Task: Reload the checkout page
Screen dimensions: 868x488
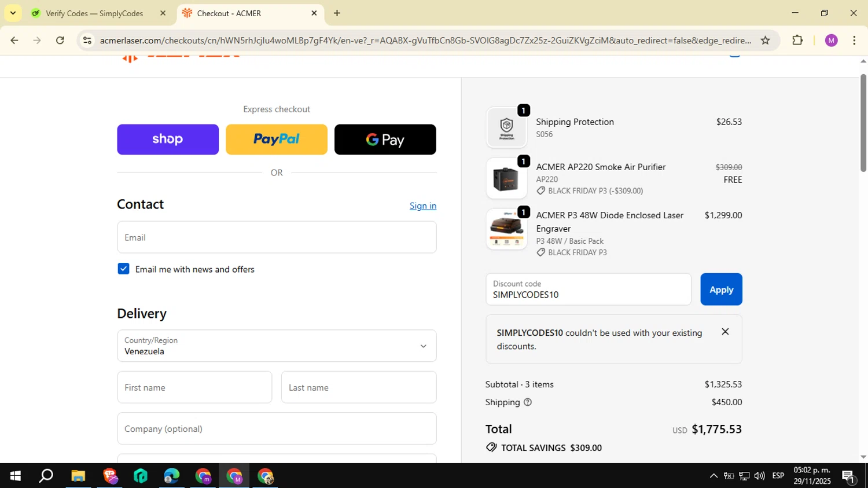Action: (x=60, y=41)
